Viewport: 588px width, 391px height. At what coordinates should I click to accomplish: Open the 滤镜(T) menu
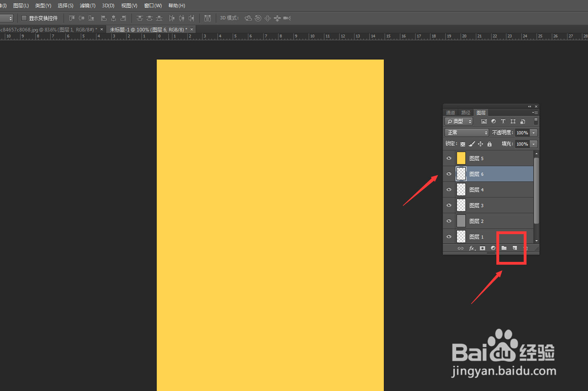(x=88, y=6)
